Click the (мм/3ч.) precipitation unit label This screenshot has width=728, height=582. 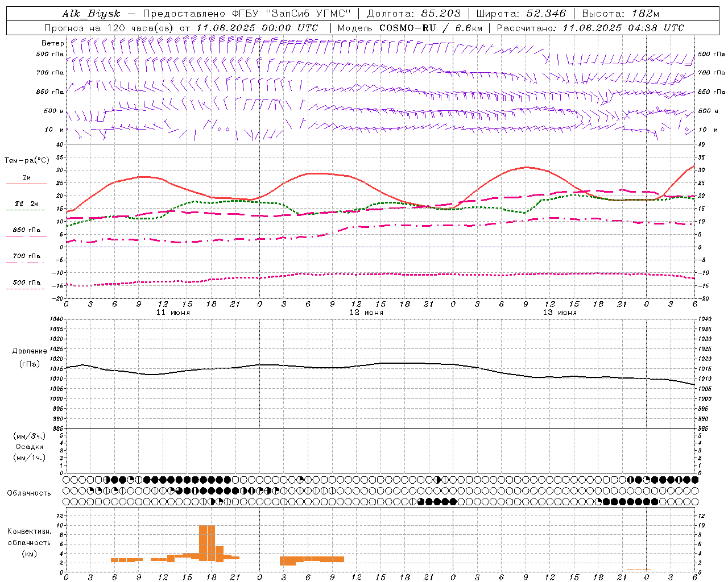click(x=30, y=436)
